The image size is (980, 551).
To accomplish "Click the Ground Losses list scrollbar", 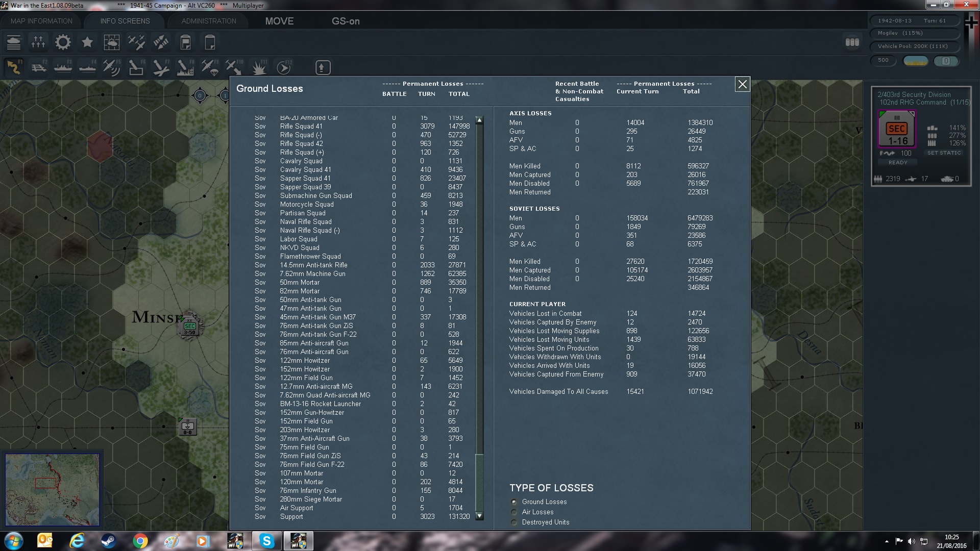I will coord(479,480).
